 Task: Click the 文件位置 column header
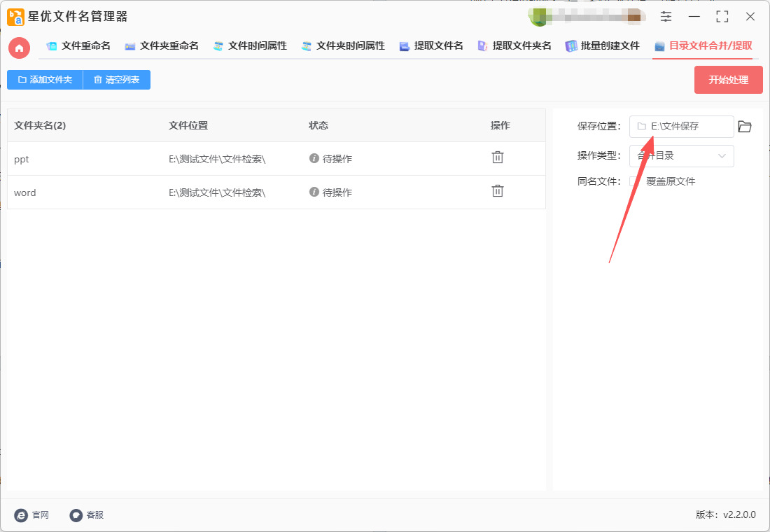coord(188,125)
